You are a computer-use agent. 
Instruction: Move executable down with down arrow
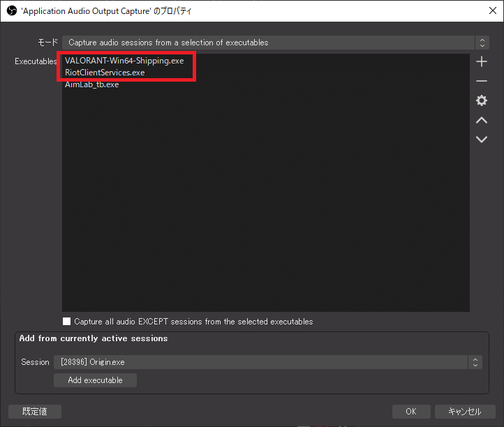pyautogui.click(x=482, y=140)
